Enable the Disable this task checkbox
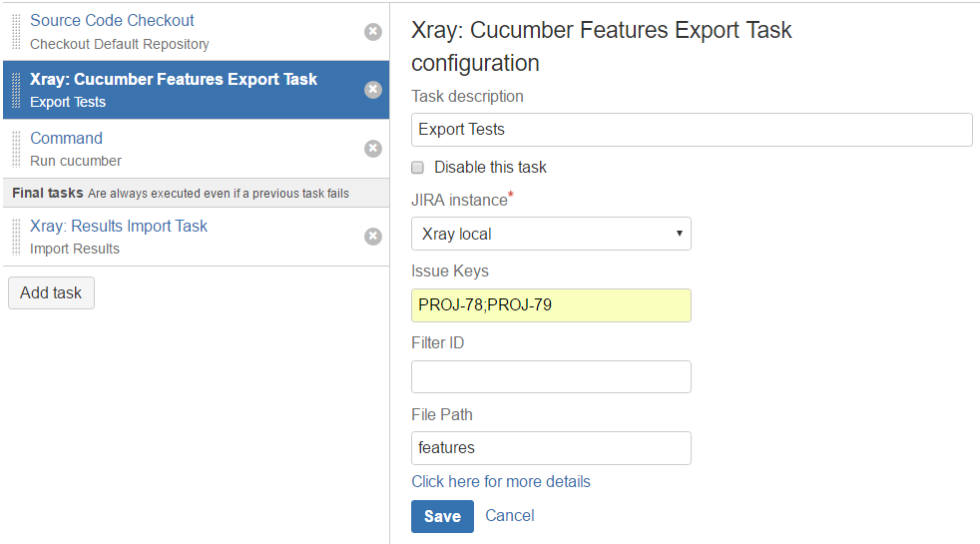Image resolution: width=980 pixels, height=544 pixels. [x=417, y=167]
